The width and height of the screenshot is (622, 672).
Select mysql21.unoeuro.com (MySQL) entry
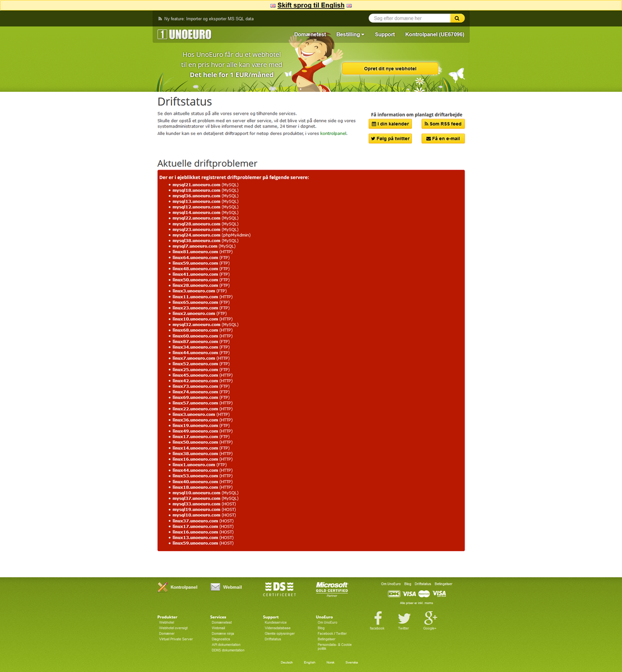point(205,185)
